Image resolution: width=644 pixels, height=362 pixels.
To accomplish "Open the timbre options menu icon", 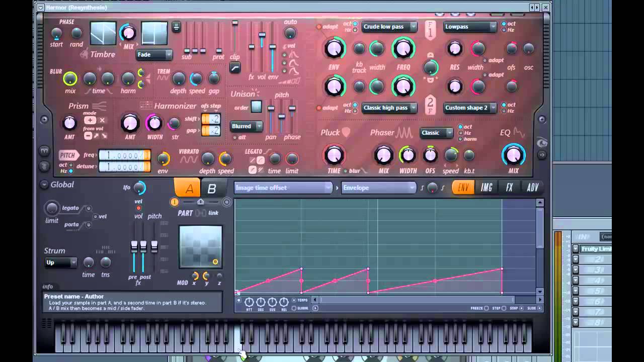I will (176, 27).
